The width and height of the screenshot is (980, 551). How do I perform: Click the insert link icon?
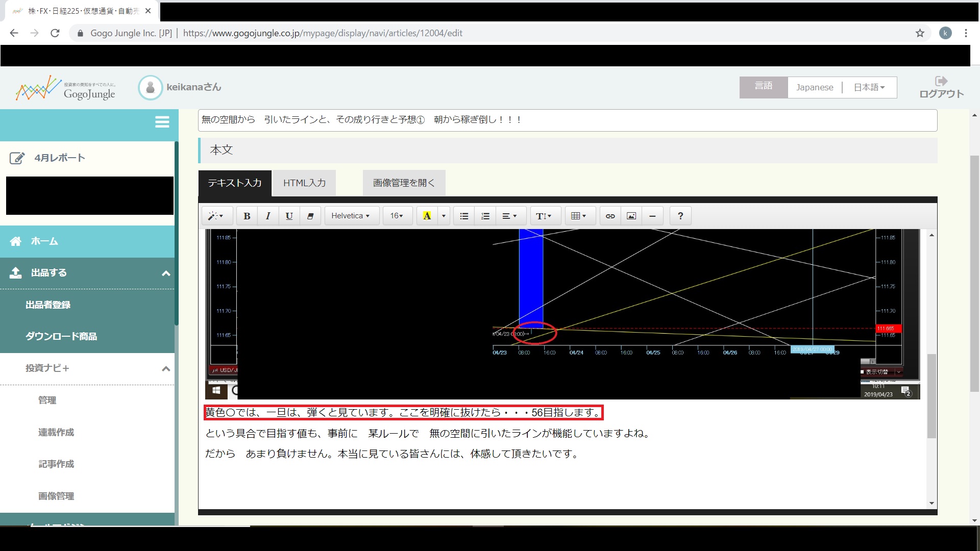tap(610, 216)
